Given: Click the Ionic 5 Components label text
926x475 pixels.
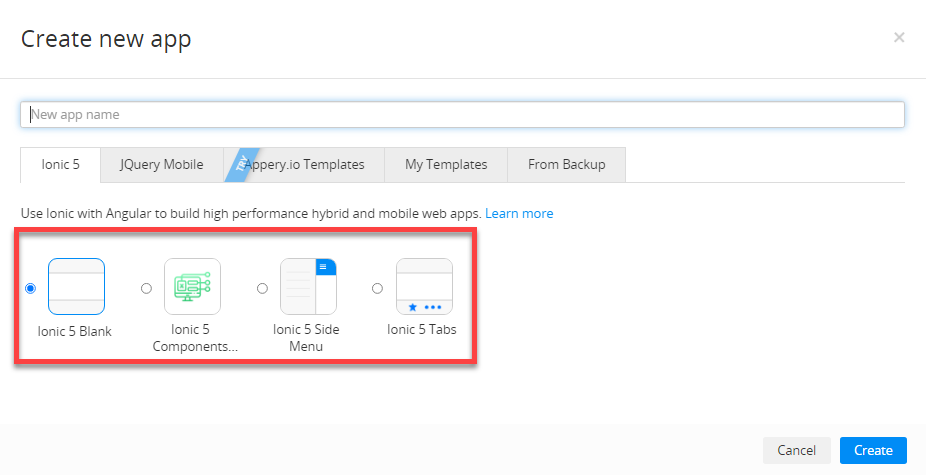Looking at the screenshot, I should point(195,338).
